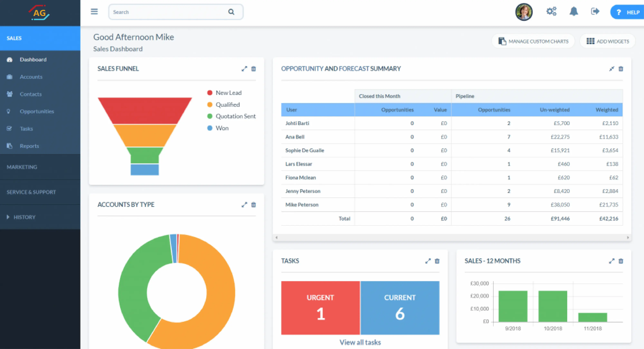
Task: Delete the Sales Funnel widget
Action: 254,69
